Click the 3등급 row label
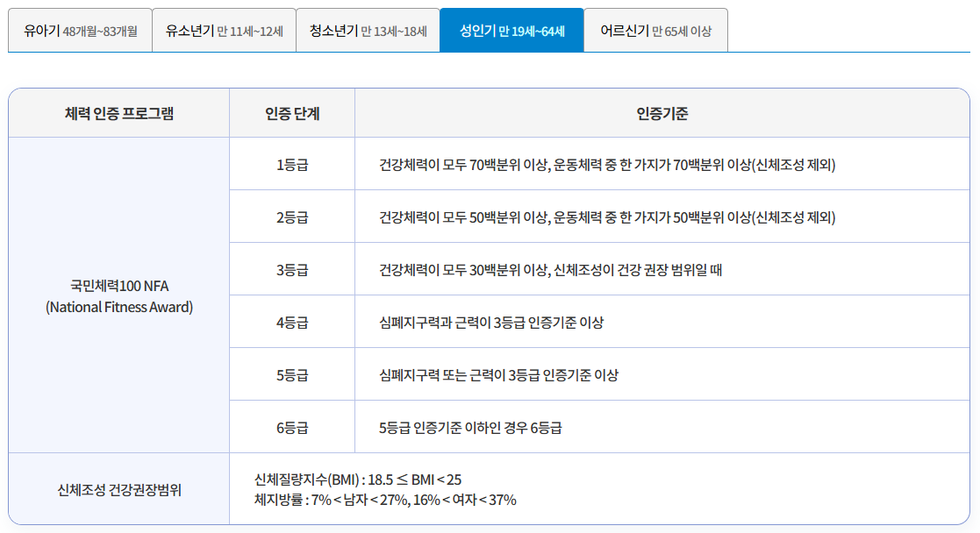 [x=290, y=268]
